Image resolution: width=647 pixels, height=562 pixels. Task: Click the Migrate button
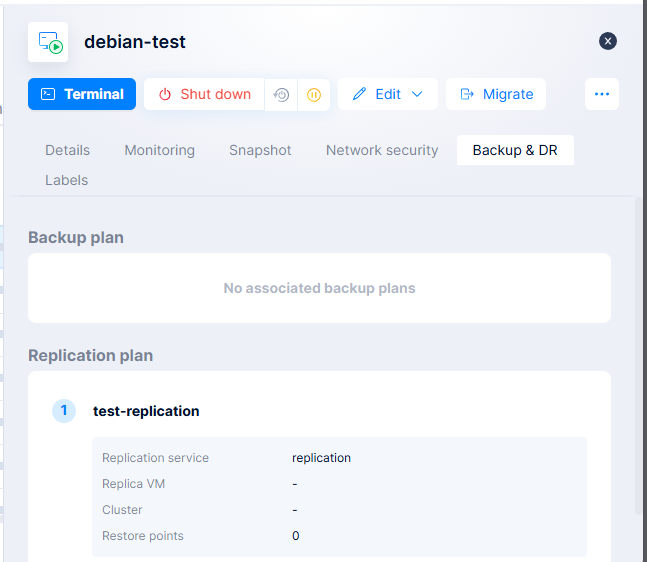tap(496, 94)
